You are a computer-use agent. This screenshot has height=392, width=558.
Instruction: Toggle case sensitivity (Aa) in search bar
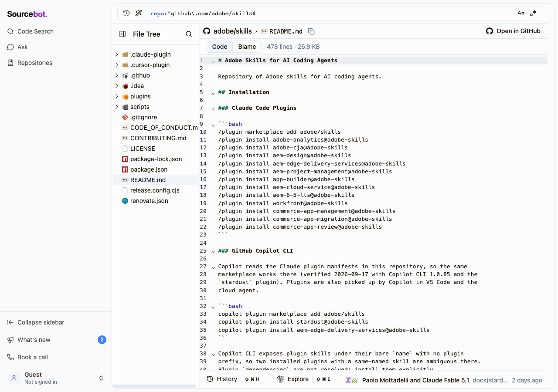coord(521,14)
